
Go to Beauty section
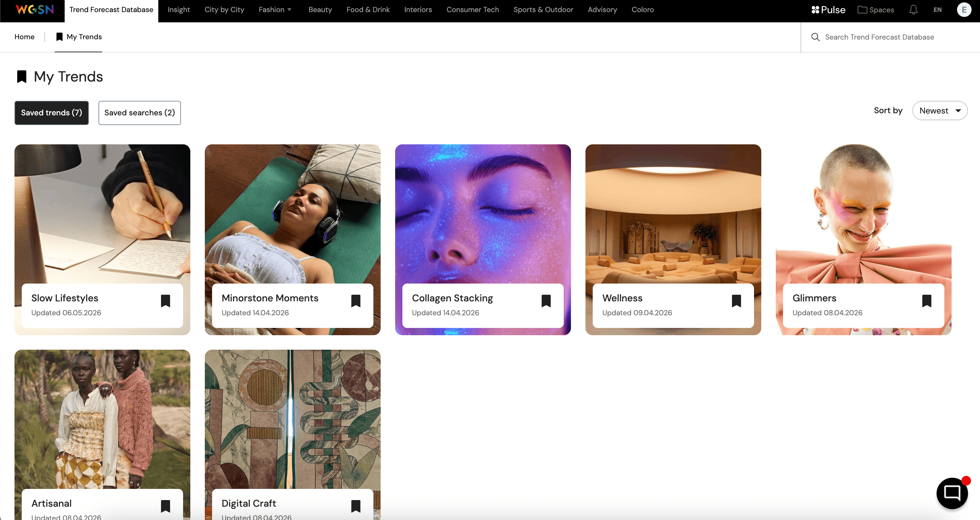pos(320,9)
